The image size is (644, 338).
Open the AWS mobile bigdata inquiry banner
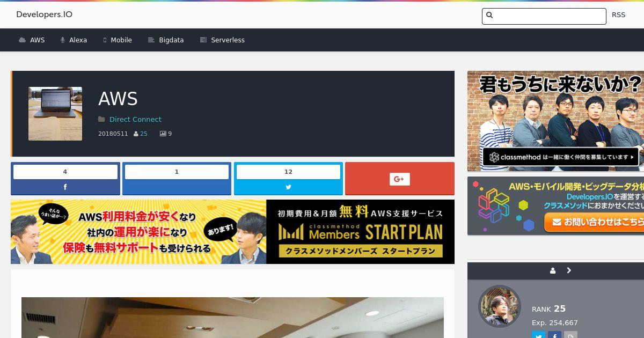(x=555, y=206)
